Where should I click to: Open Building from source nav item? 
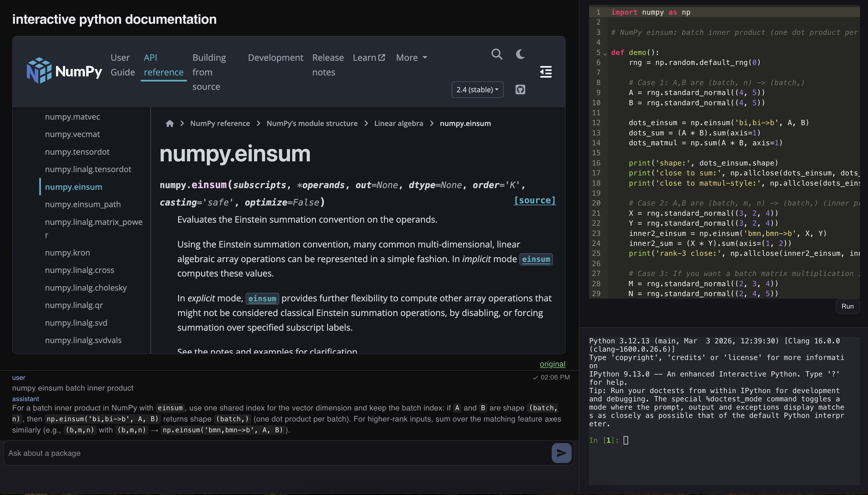209,72
